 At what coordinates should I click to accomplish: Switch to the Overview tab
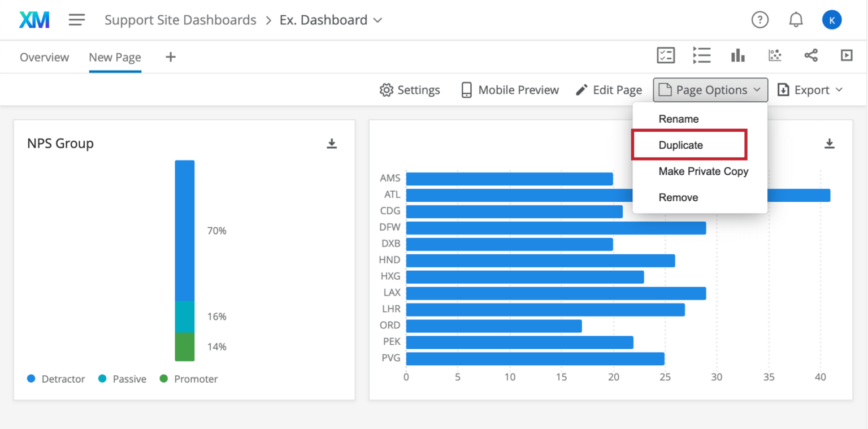click(44, 57)
